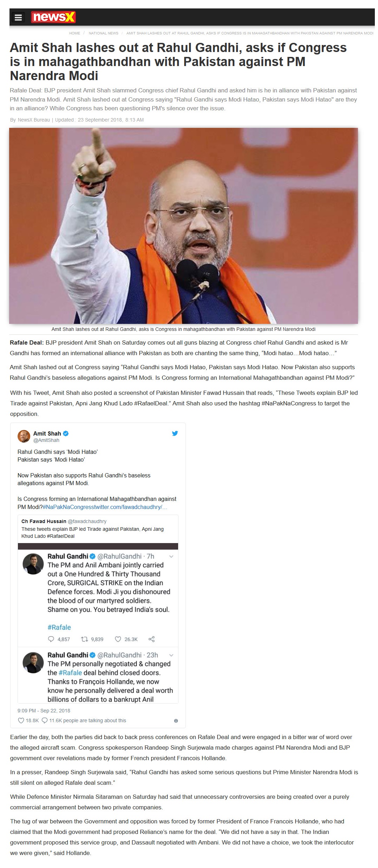
Task: Click retweet icon showing 9,839
Action: click(x=85, y=639)
